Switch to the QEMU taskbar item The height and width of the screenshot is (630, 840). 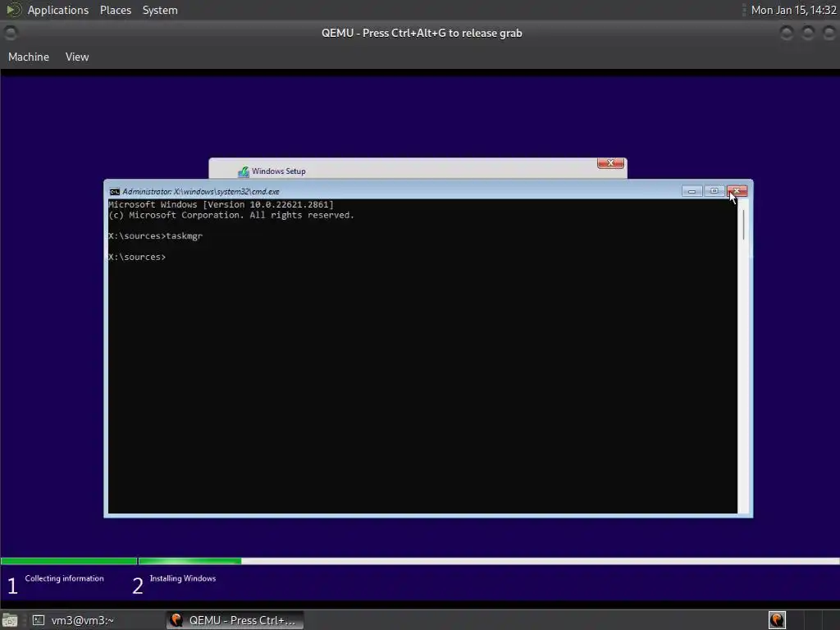(x=235, y=620)
